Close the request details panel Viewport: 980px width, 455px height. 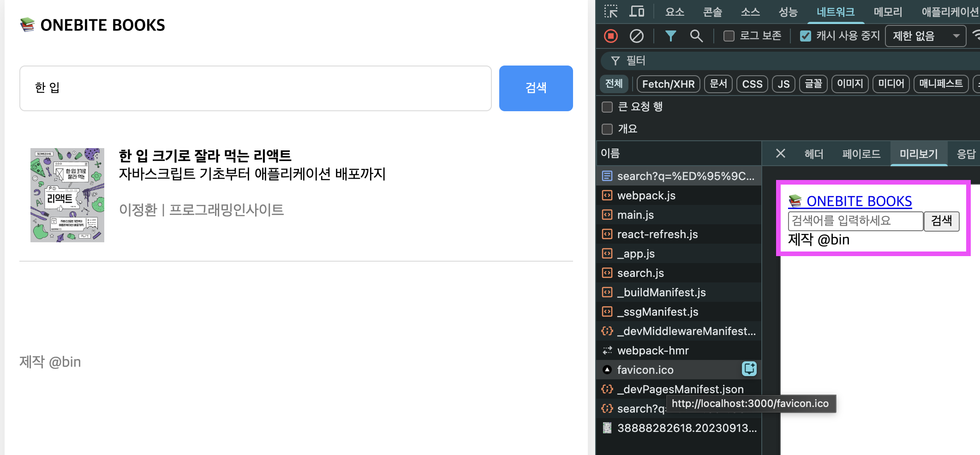click(780, 153)
